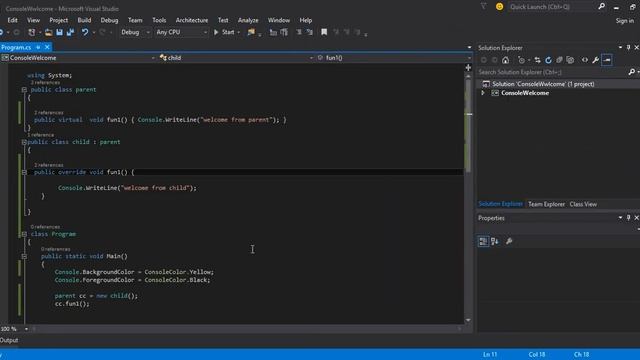Image resolution: width=640 pixels, height=360 pixels.
Task: Click the New Project toolbar icon
Action: pos(31,32)
